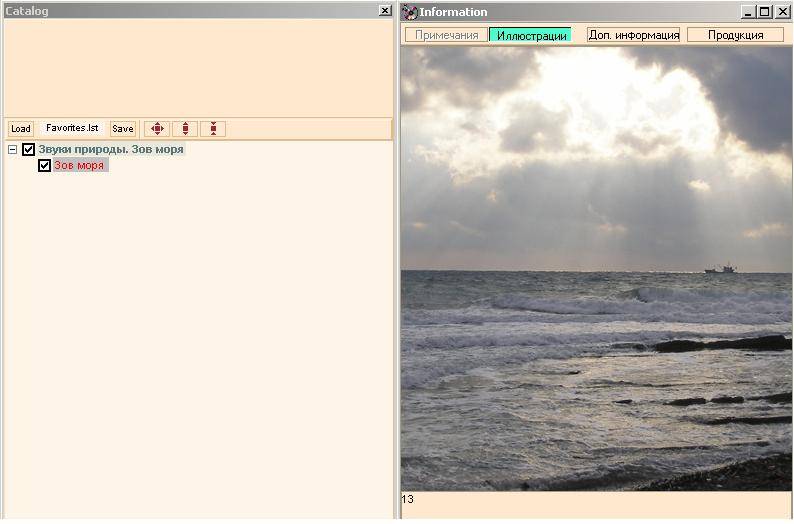Viewport: 794px width, 524px height.
Task: Click the four-direction arrows toolbar icon
Action: [x=157, y=129]
